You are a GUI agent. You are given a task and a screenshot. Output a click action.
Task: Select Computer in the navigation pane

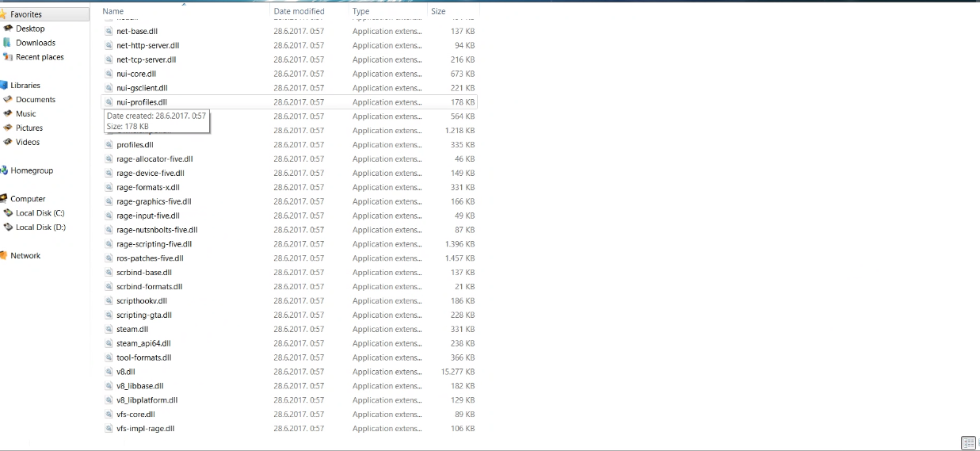pyautogui.click(x=28, y=199)
